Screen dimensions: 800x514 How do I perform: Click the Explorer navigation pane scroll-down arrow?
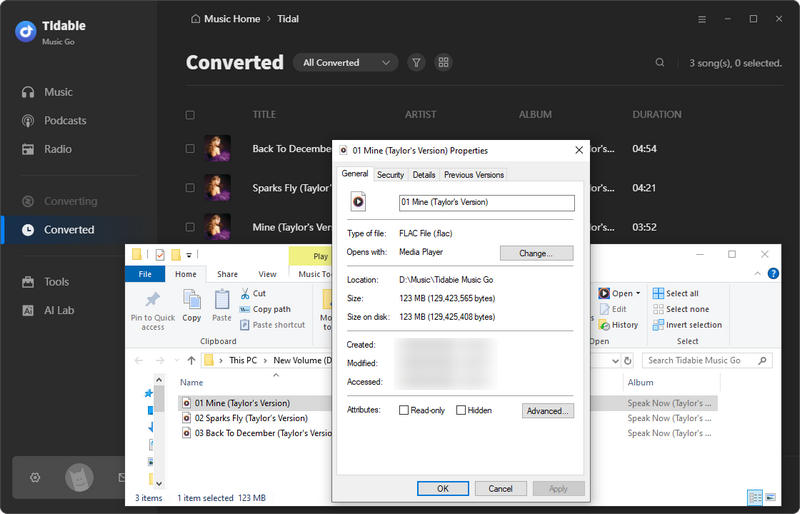pyautogui.click(x=159, y=483)
